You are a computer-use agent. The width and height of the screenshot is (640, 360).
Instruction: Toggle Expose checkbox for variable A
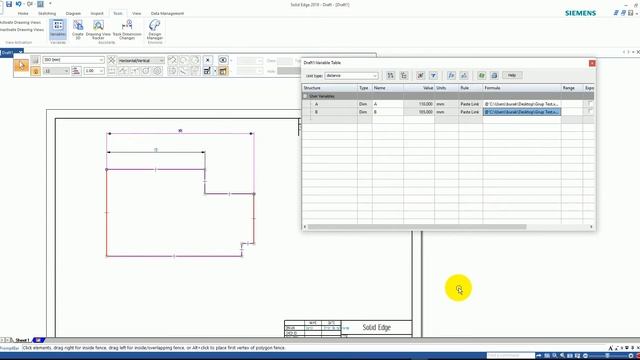pyautogui.click(x=590, y=104)
